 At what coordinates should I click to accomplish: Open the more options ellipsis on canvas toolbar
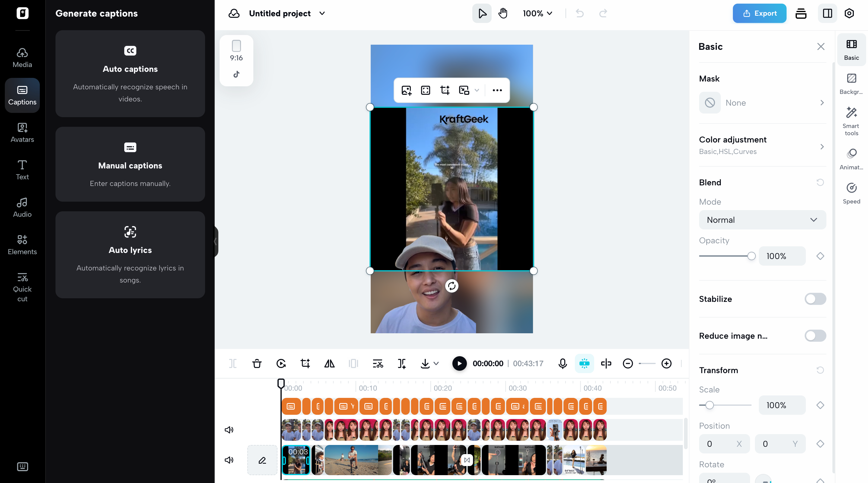[497, 90]
